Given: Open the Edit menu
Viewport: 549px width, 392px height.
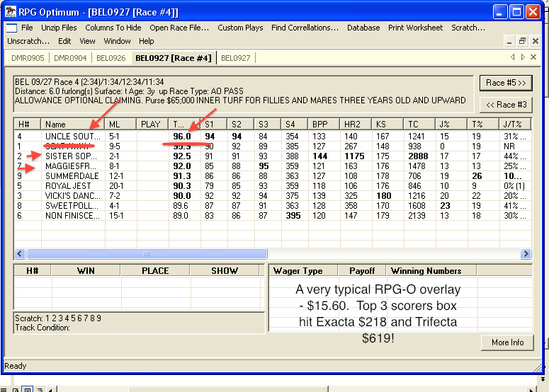Looking at the screenshot, I should tap(64, 41).
